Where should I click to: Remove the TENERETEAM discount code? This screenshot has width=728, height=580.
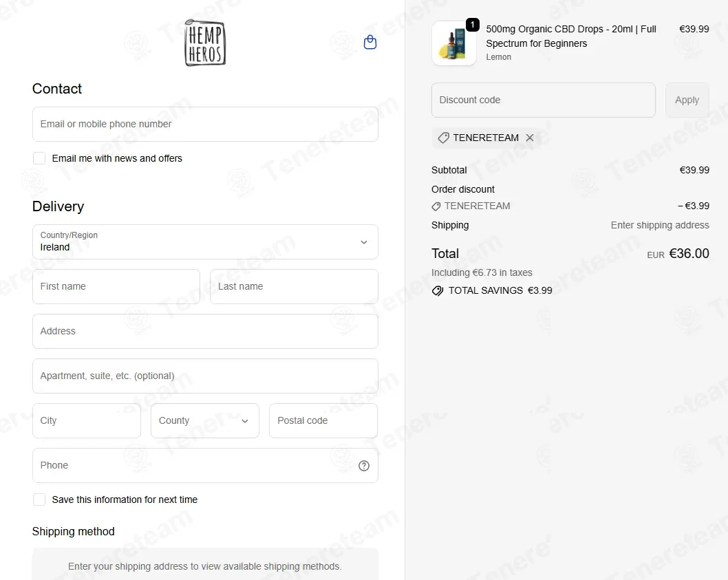(530, 138)
